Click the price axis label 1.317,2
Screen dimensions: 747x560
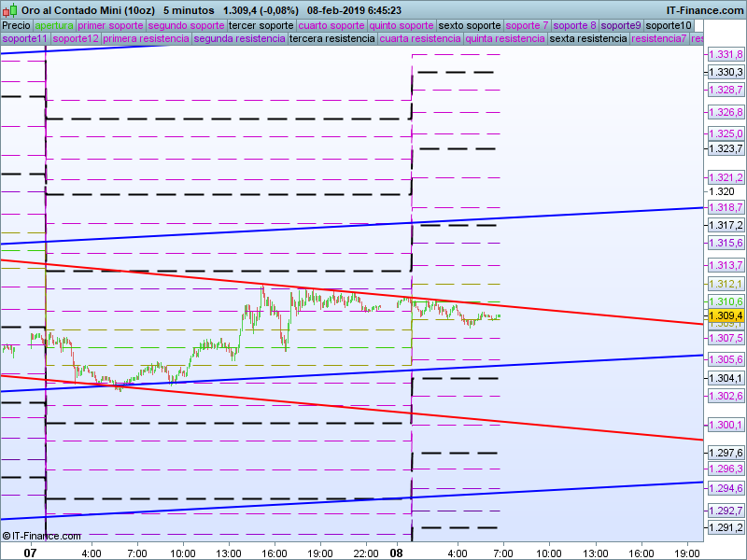click(x=726, y=225)
